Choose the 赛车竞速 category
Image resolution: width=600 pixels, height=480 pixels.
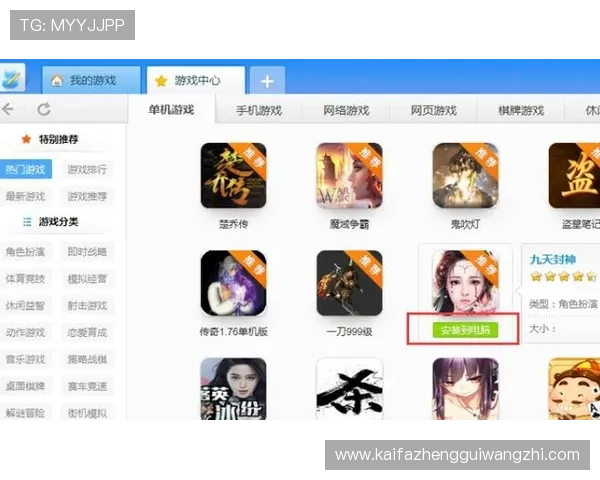coord(87,386)
